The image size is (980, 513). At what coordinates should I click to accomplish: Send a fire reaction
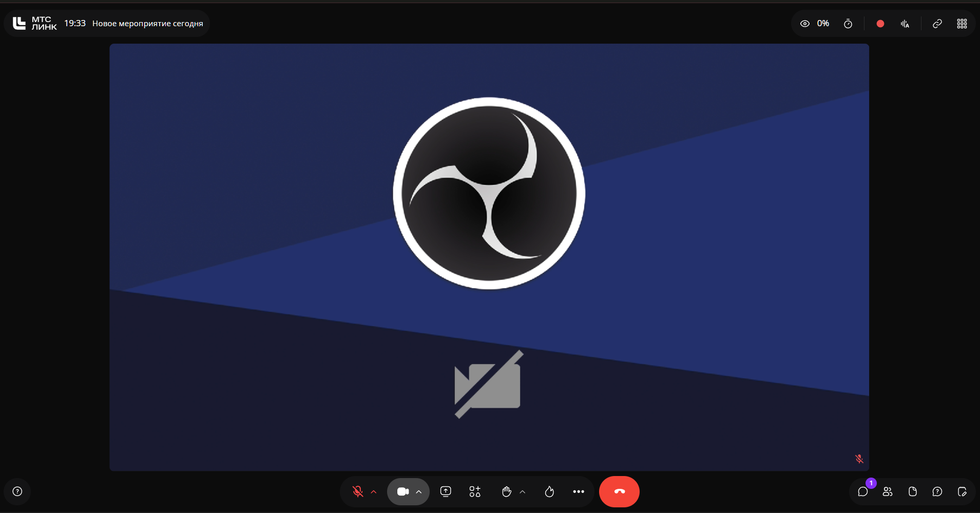(549, 491)
